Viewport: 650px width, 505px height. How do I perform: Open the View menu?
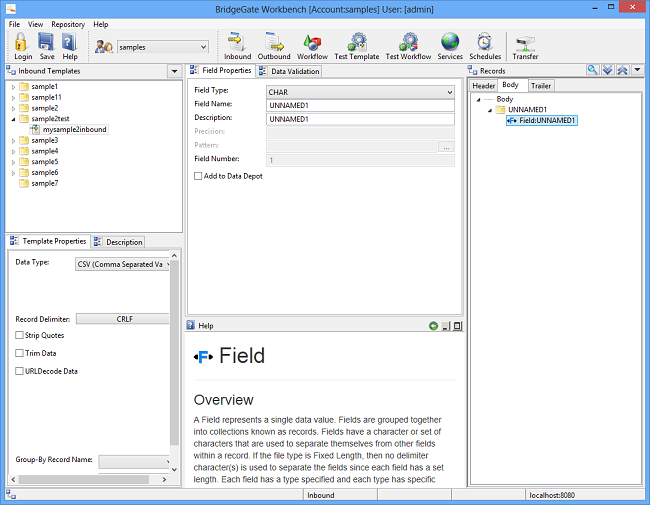pos(35,24)
